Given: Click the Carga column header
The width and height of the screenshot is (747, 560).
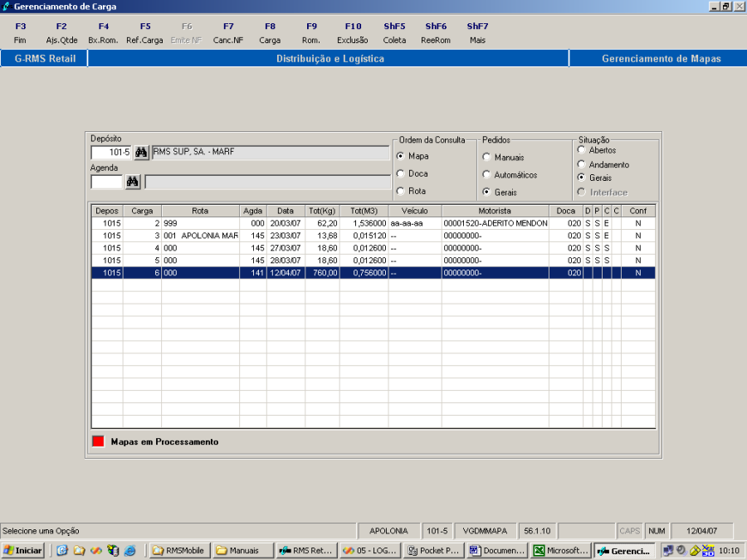Looking at the screenshot, I should click(142, 211).
